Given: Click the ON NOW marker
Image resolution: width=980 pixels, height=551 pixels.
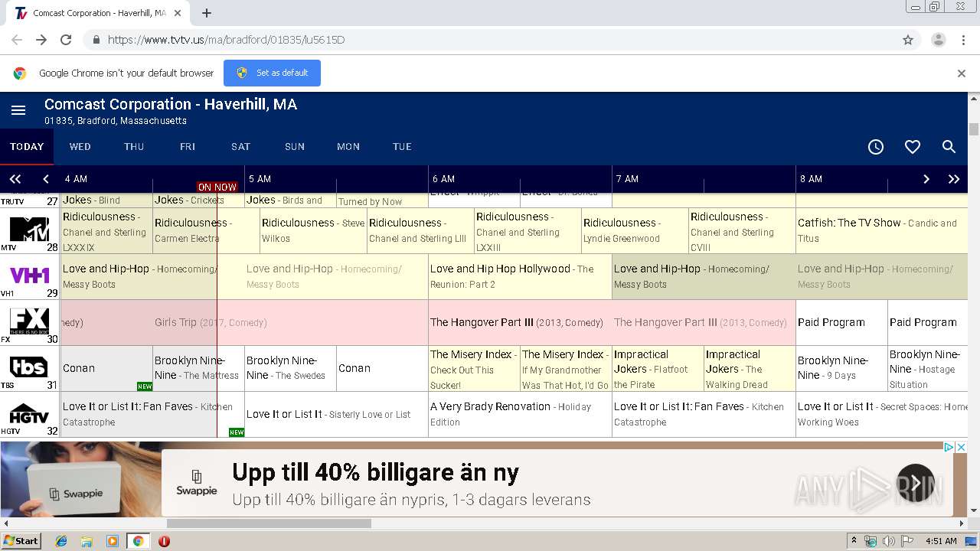Looking at the screenshot, I should 217,187.
